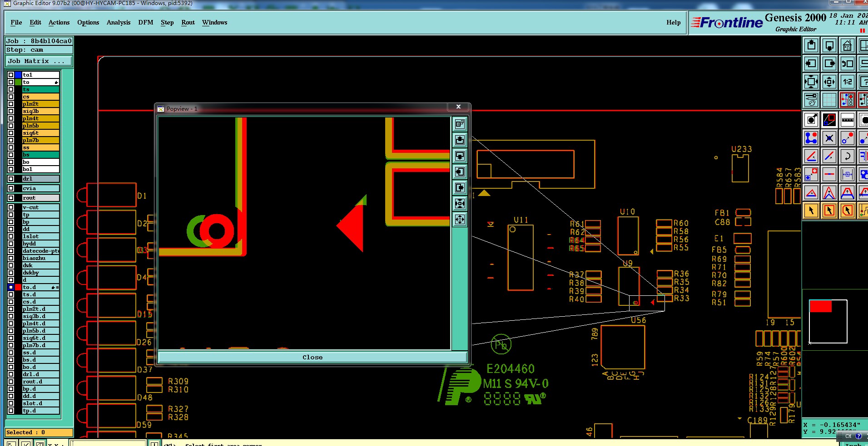Open the File menu

pyautogui.click(x=16, y=22)
